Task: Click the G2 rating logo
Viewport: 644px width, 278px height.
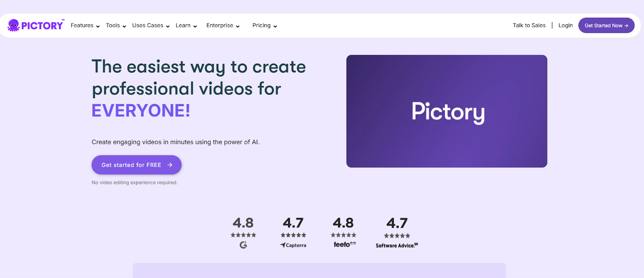Action: pyautogui.click(x=243, y=245)
